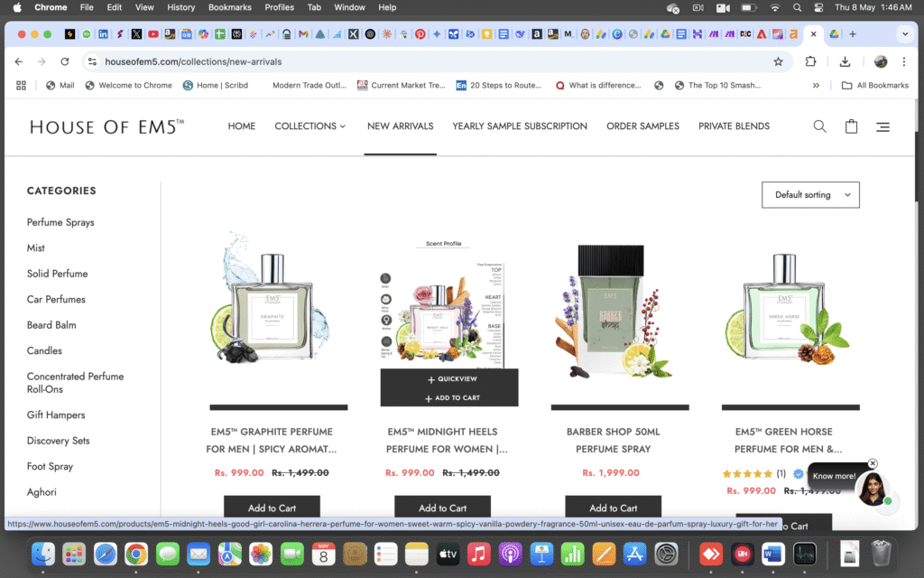Add Graphite Perfume to cart
The width and height of the screenshot is (924, 578).
tap(272, 508)
